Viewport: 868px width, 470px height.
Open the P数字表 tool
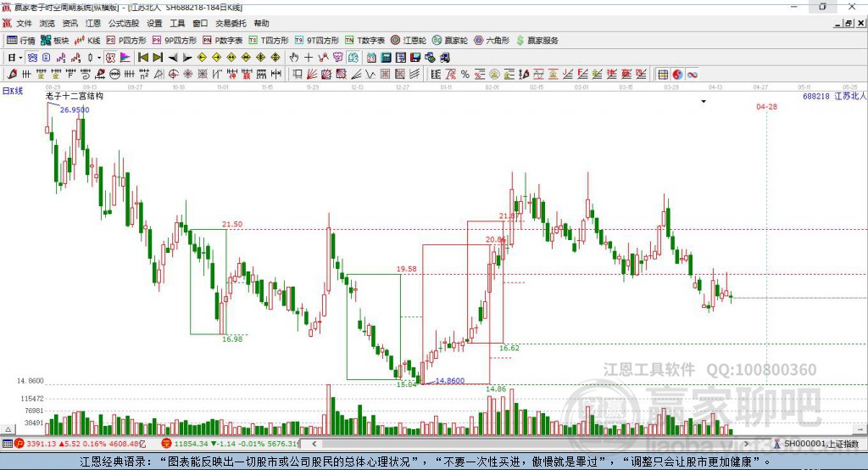point(223,41)
